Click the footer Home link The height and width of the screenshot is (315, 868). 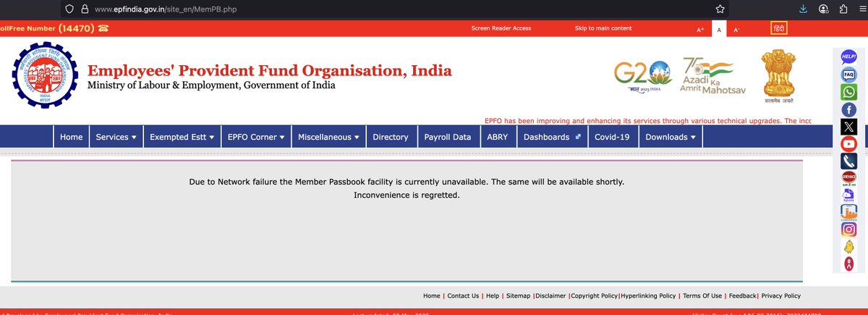(432, 295)
